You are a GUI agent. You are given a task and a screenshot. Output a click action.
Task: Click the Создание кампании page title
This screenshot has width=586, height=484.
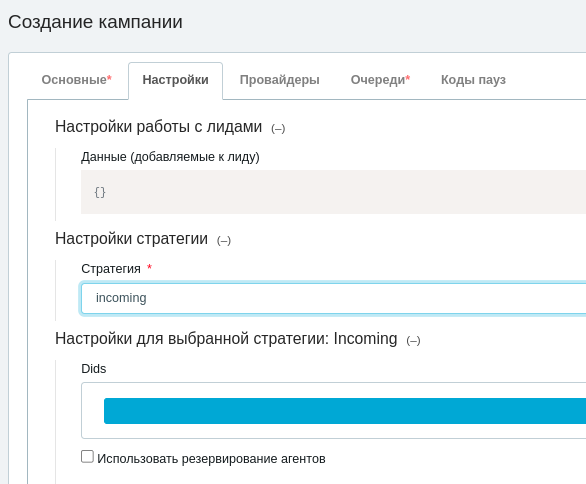coord(95,22)
